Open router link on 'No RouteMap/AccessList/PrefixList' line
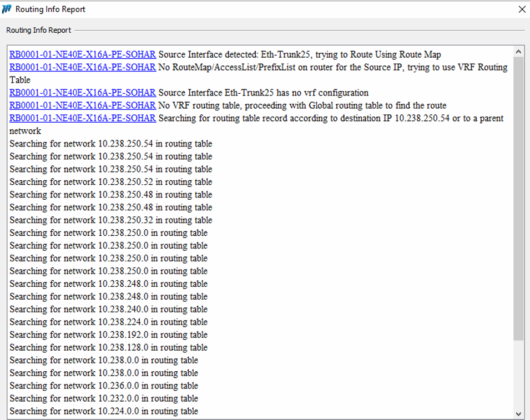Screen dimensions: 530x420 [83, 67]
